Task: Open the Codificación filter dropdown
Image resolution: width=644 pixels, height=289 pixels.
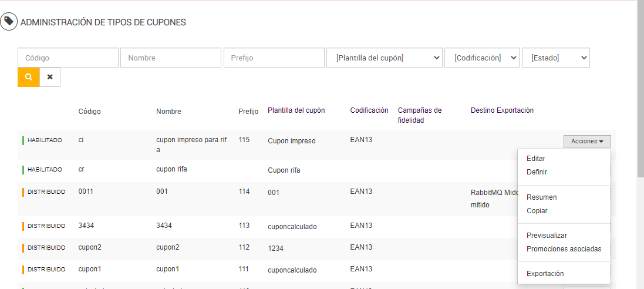Action: pyautogui.click(x=482, y=58)
